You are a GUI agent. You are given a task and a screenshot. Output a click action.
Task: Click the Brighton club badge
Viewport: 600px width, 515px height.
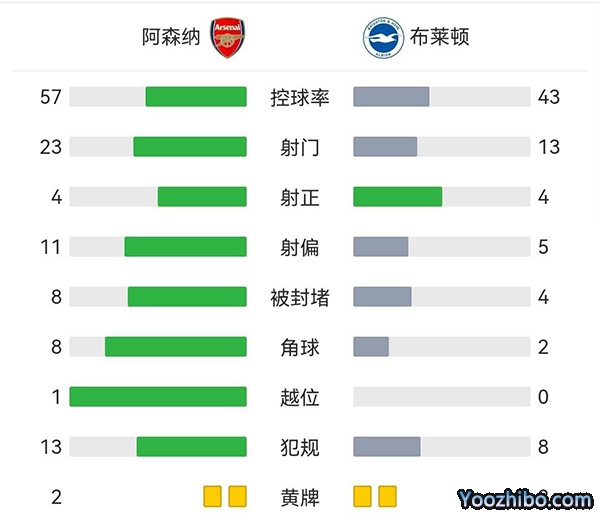(381, 38)
